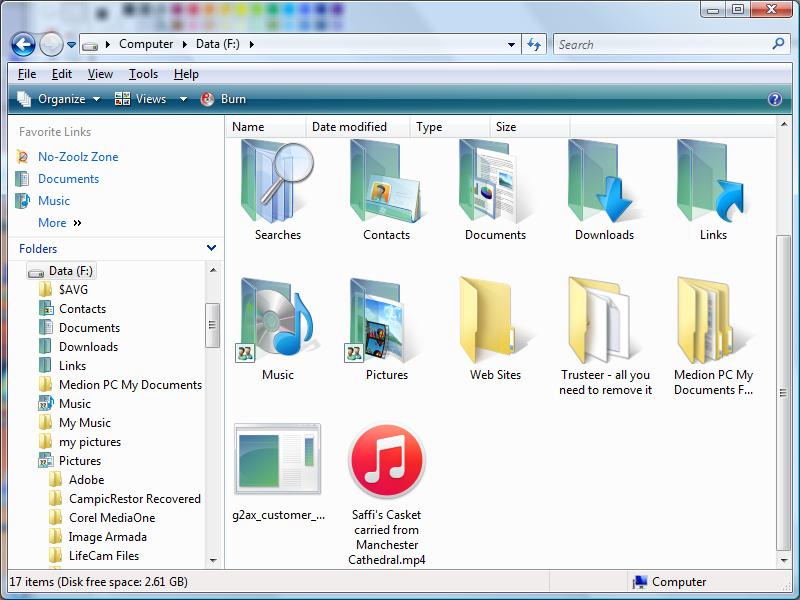800x600 pixels.
Task: Open the Organize dropdown menu
Action: point(60,99)
